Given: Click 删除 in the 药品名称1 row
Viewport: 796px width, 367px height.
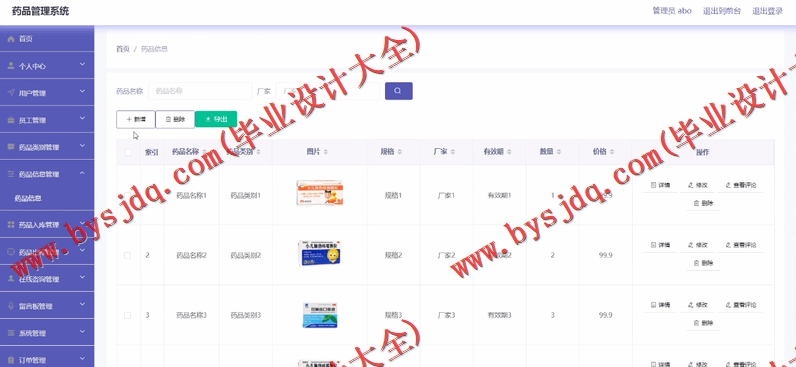Looking at the screenshot, I should click(703, 204).
